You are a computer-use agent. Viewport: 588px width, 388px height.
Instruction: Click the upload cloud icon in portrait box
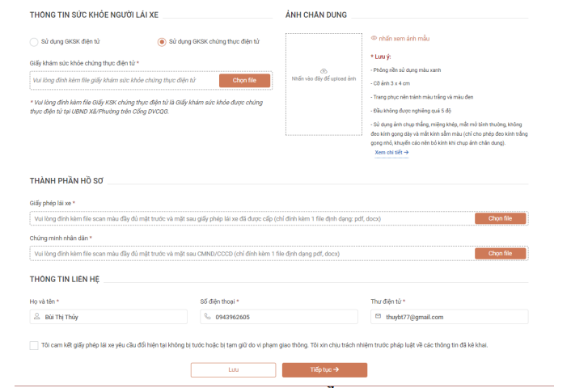pos(324,70)
